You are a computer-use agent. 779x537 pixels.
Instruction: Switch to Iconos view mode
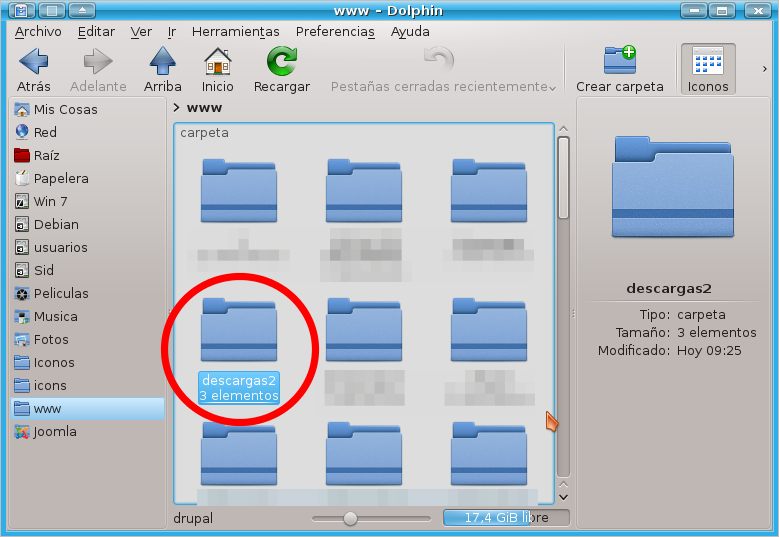(x=708, y=69)
